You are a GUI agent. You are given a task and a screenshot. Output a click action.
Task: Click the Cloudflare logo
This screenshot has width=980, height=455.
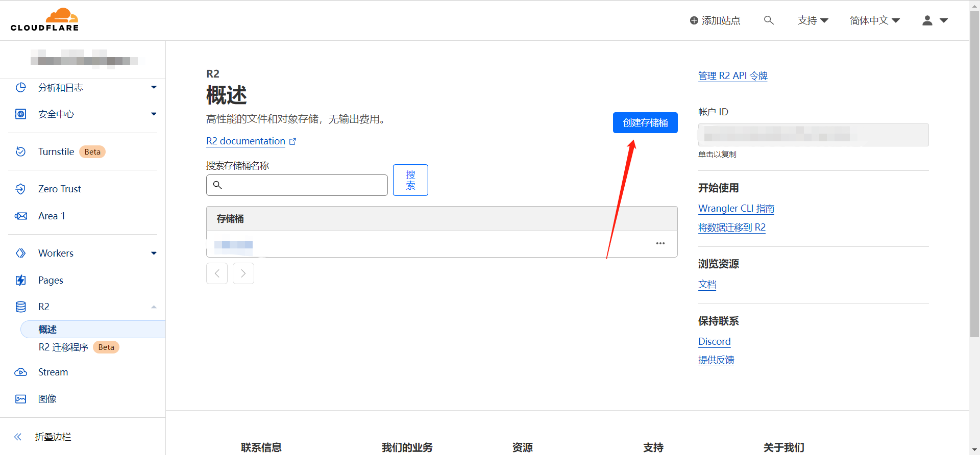tap(44, 20)
